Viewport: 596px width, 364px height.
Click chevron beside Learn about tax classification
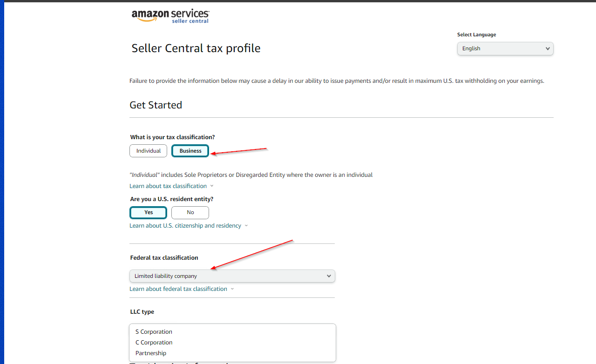(212, 186)
